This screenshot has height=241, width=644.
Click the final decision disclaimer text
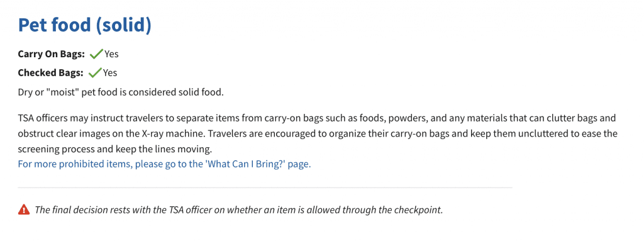click(x=239, y=210)
